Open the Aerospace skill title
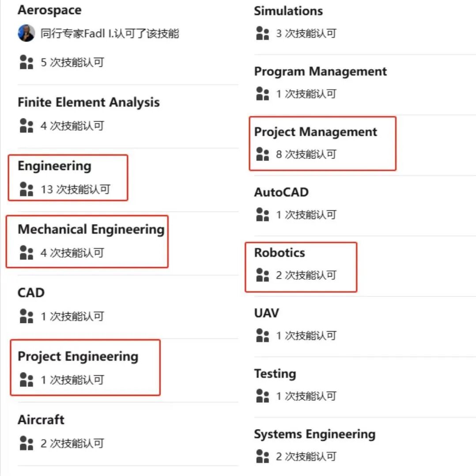The width and height of the screenshot is (476, 476). click(x=49, y=10)
